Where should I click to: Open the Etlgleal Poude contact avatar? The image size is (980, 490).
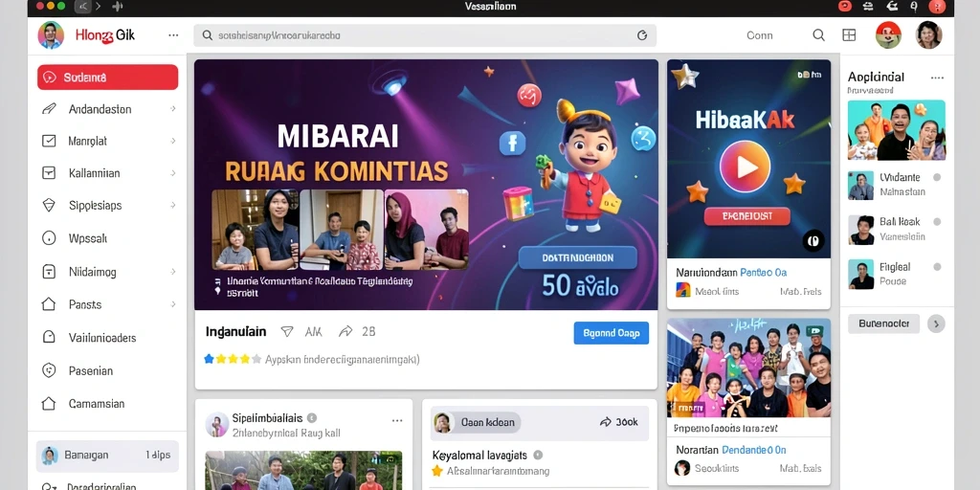point(860,275)
